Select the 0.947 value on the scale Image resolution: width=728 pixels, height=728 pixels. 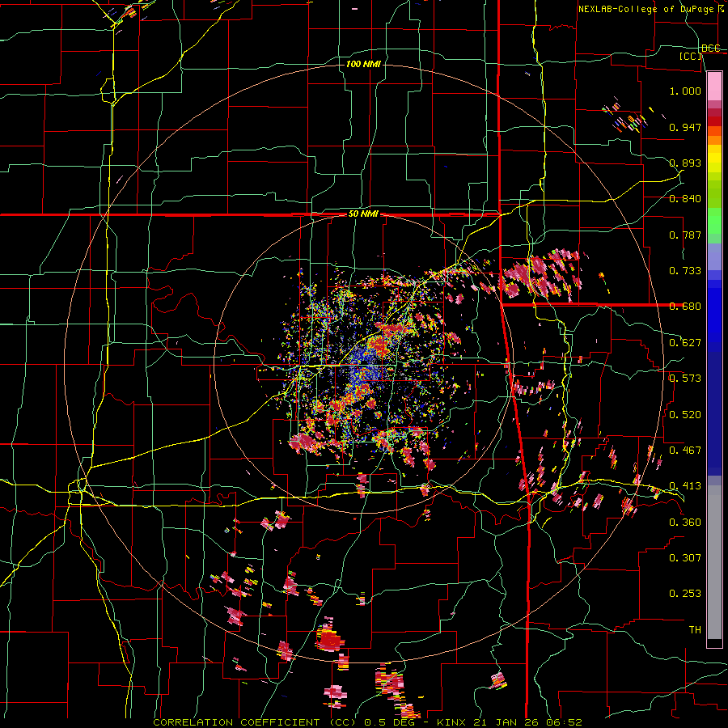(685, 127)
